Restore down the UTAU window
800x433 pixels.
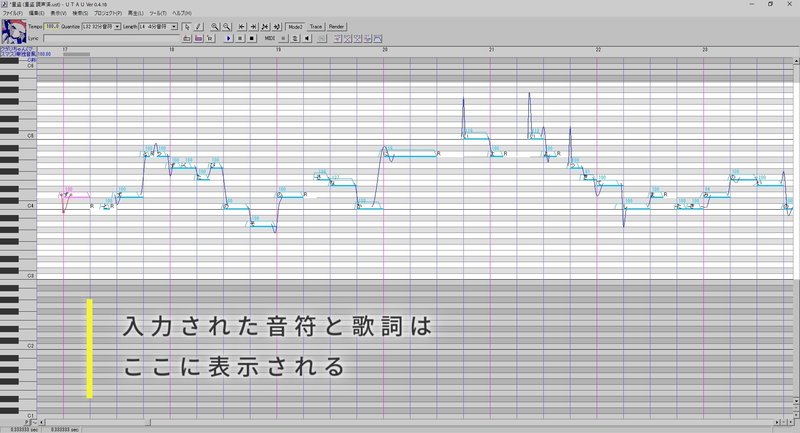click(x=770, y=4)
